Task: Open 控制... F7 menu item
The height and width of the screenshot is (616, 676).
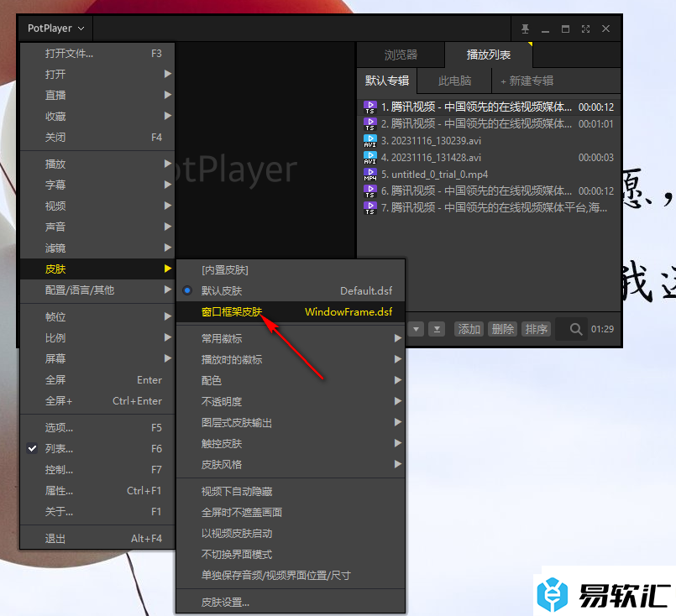Action: click(97, 470)
